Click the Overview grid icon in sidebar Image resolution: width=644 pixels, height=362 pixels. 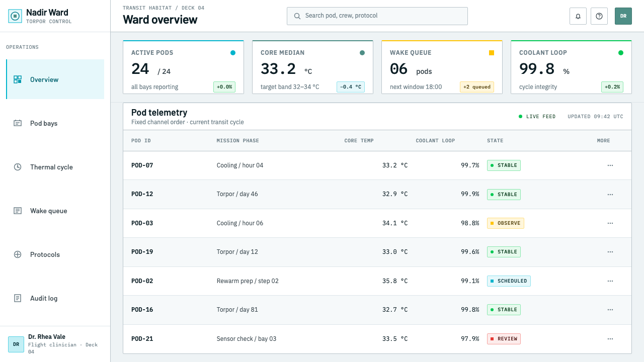pyautogui.click(x=18, y=79)
